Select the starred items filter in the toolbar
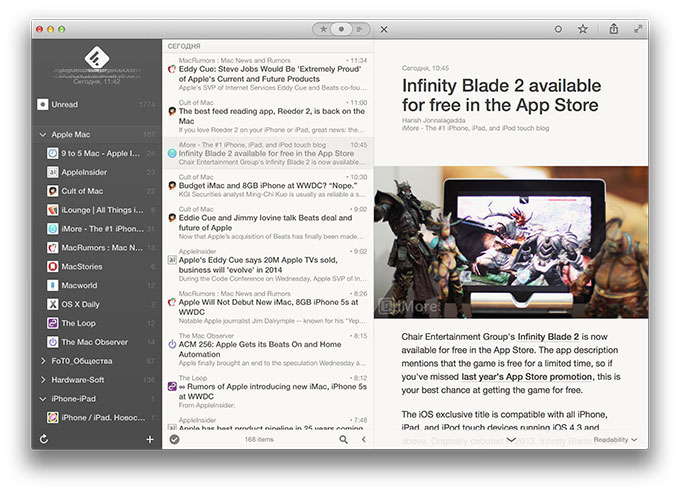 (323, 29)
